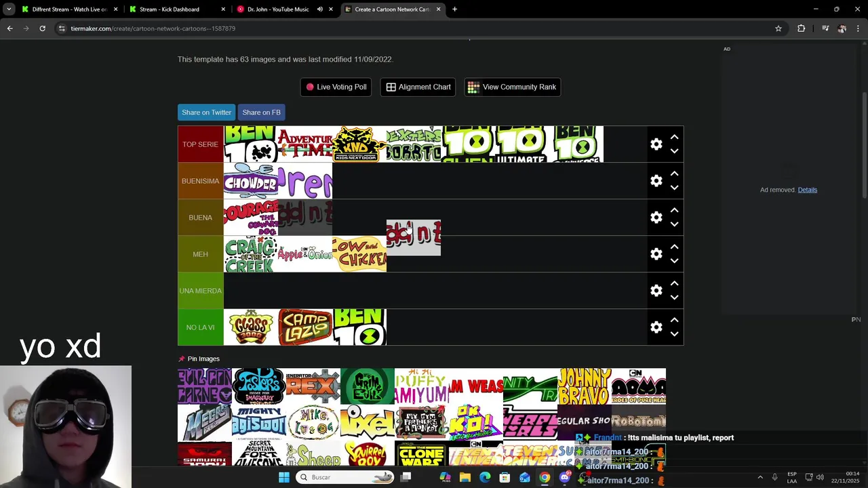
Task: Open a new browser tab
Action: point(454,9)
